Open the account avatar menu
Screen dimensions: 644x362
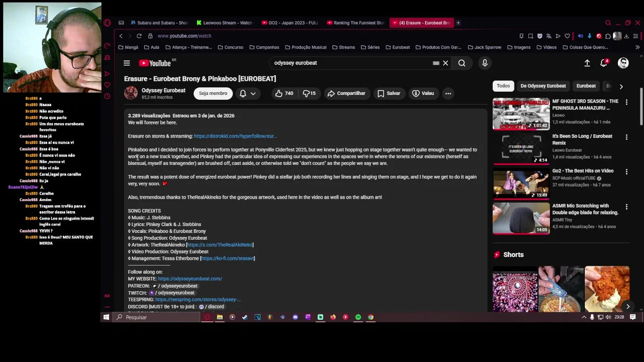pos(623,63)
